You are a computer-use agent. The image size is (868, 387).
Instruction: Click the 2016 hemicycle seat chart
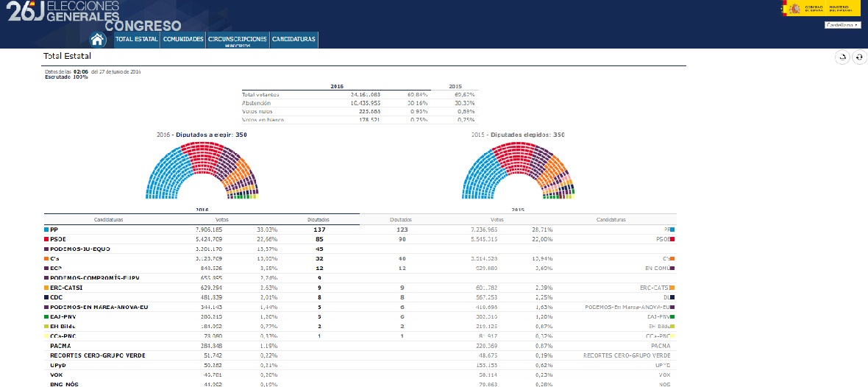(202, 170)
